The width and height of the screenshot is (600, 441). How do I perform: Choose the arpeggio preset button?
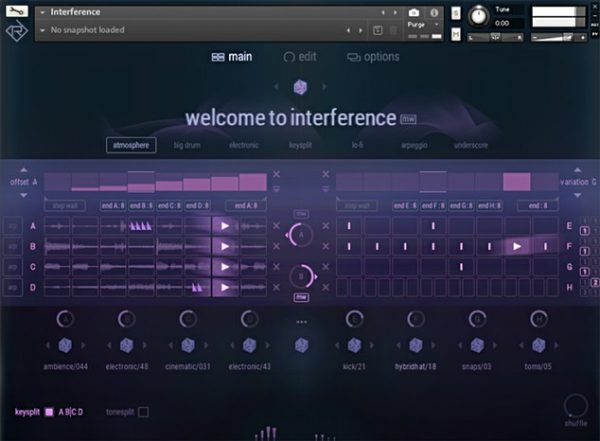(412, 145)
